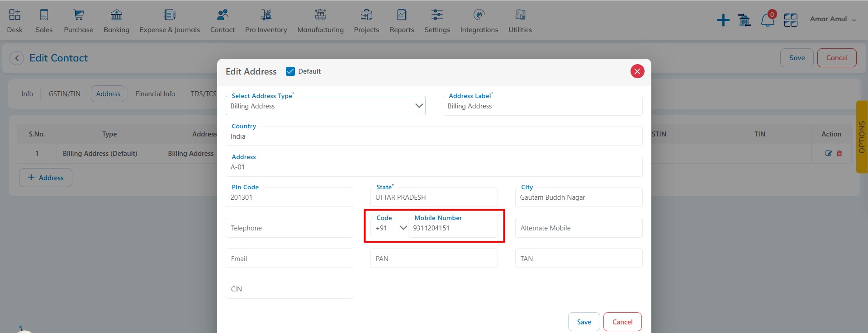Viewport: 868px width, 333px height.
Task: Open the Sales module icon
Action: tap(44, 15)
